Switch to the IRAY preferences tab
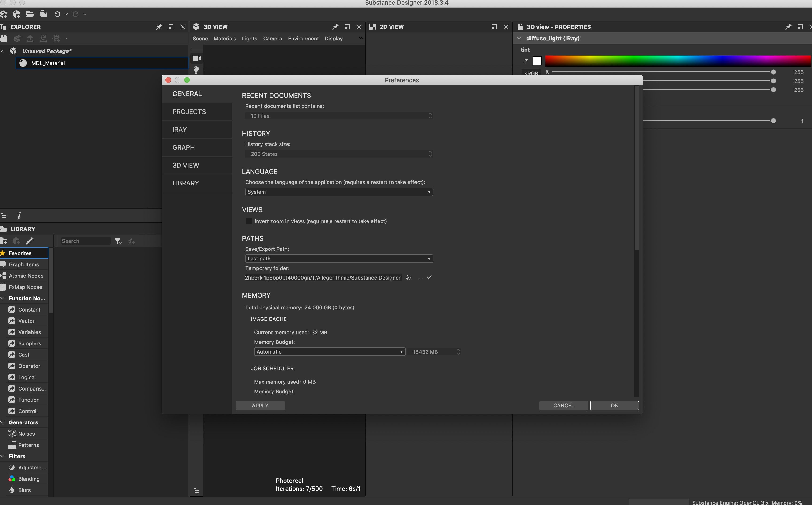Viewport: 812px width, 505px height. (x=197, y=130)
